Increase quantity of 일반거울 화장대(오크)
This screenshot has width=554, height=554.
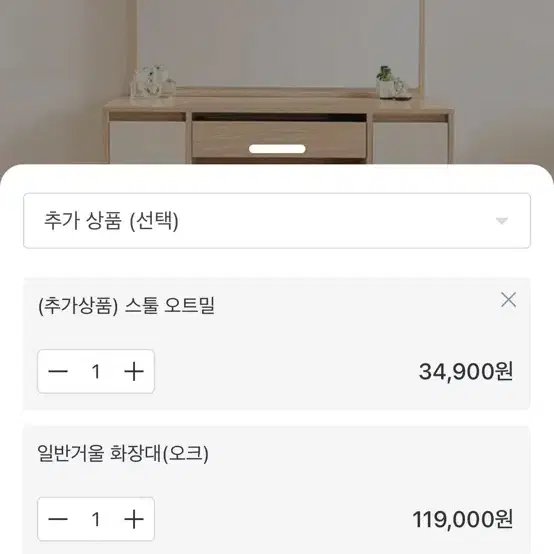coord(134,519)
